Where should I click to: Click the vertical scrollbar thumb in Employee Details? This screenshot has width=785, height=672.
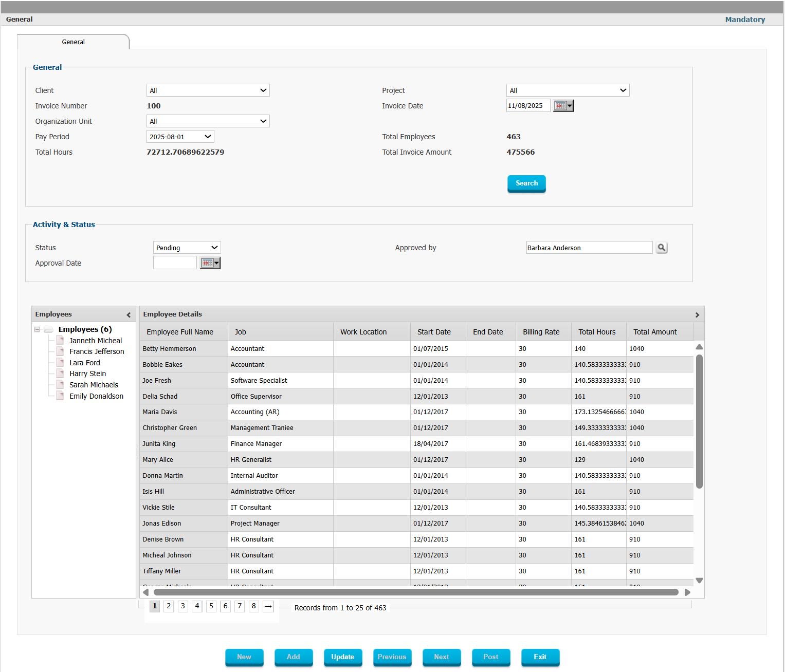tap(699, 421)
